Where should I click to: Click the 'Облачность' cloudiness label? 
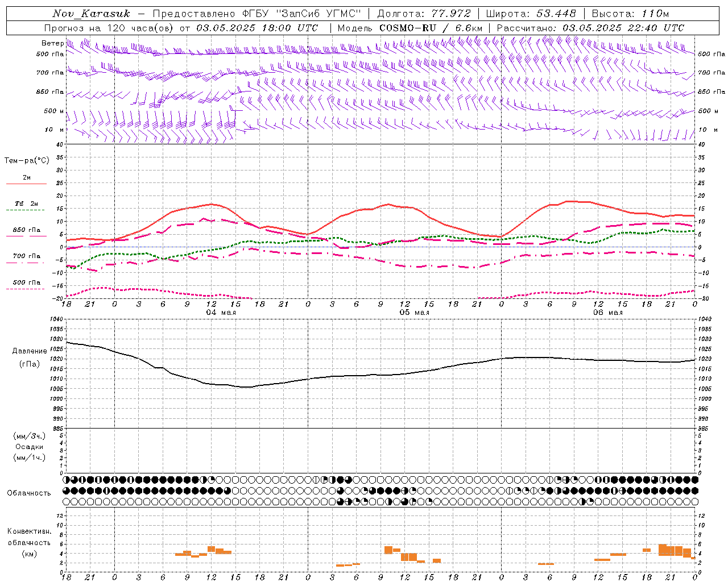tap(29, 493)
